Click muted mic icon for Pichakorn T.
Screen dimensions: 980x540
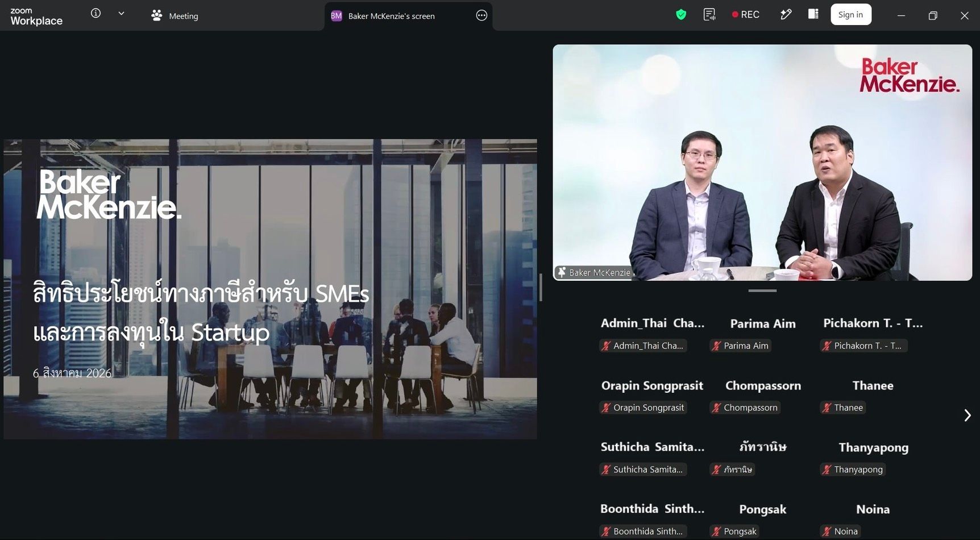click(827, 346)
